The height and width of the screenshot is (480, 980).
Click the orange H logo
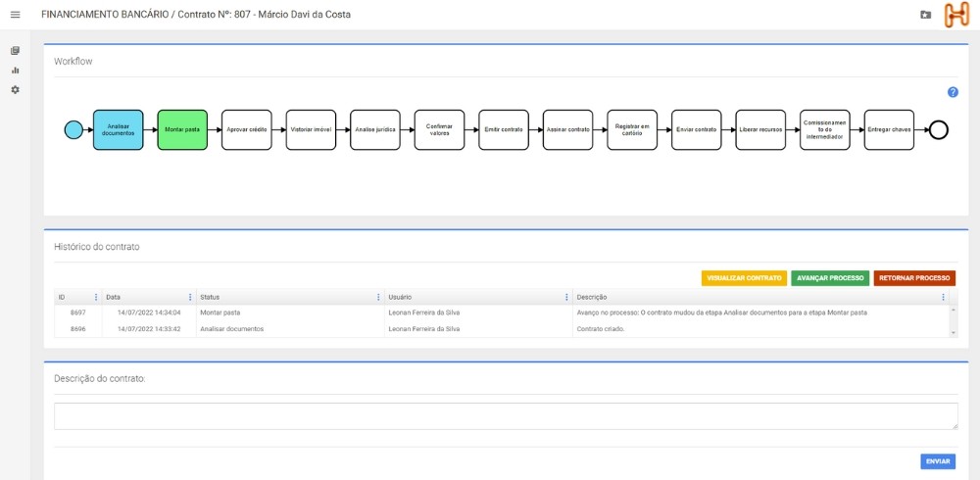pos(956,15)
